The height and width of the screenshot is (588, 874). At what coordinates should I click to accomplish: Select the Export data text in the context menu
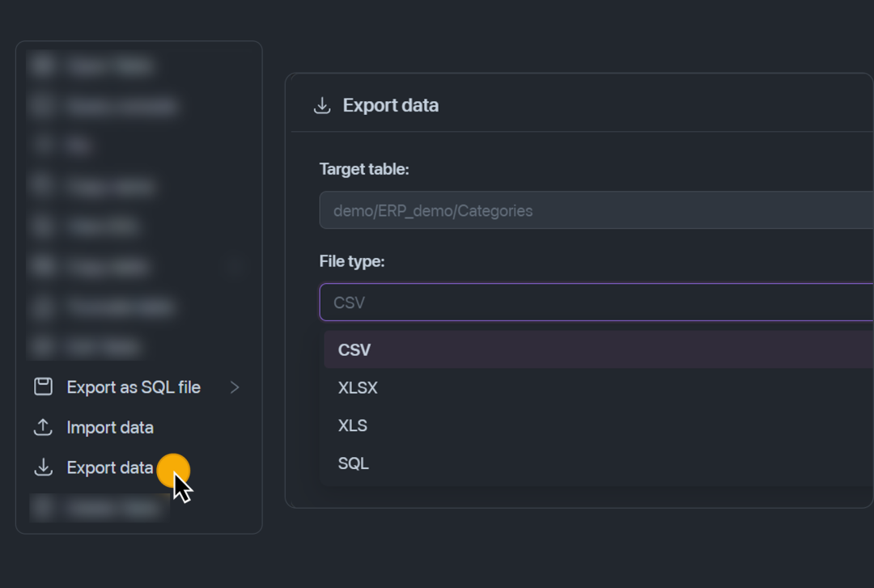pos(109,467)
